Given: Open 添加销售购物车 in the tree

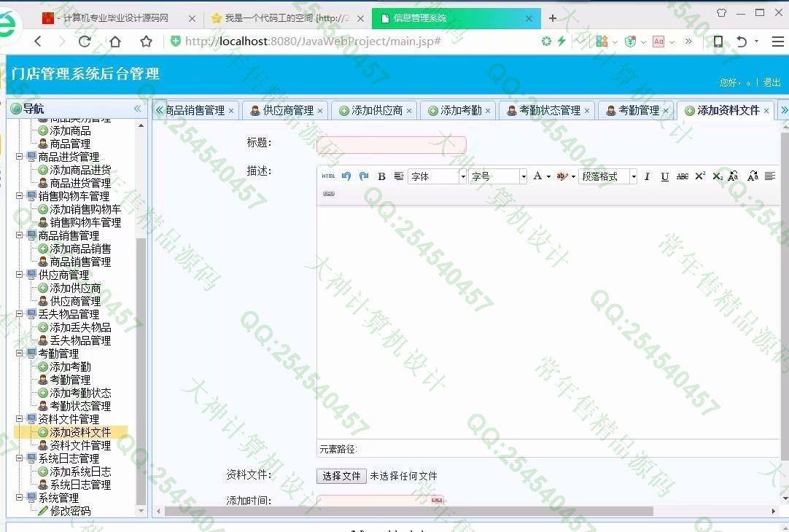Looking at the screenshot, I should point(85,209).
